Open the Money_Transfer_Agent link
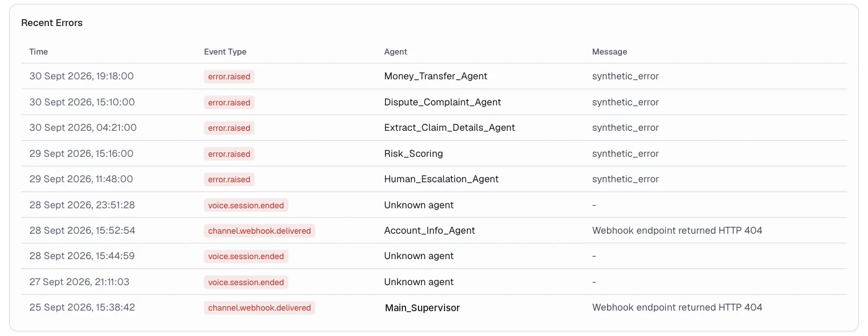 coord(435,76)
